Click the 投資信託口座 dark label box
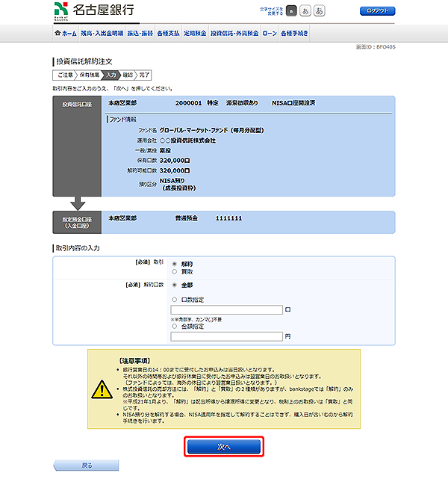The image size is (448, 485). click(x=77, y=146)
